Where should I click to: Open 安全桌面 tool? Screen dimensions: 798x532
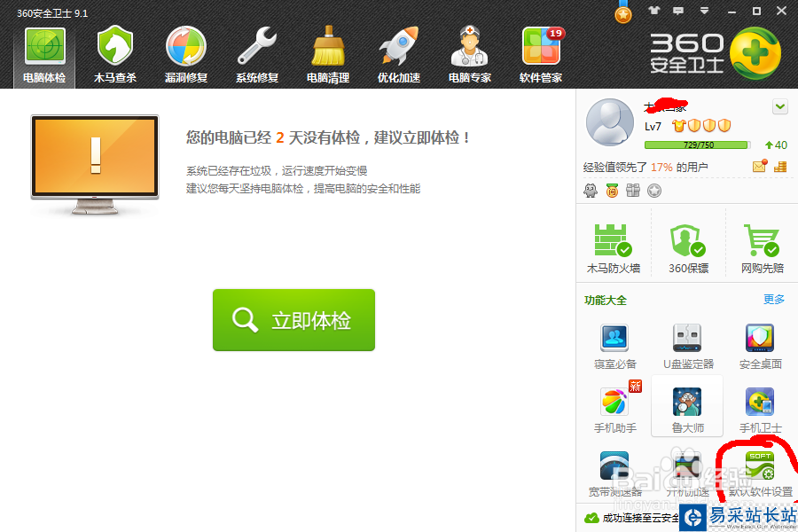pos(761,347)
